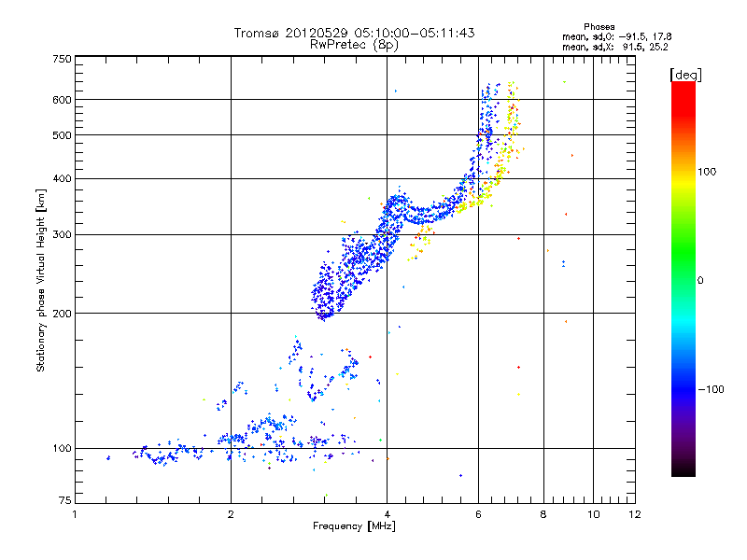This screenshot has height=560, width=747.
Task: Click the x-axis tick label '8'
Action: point(543,514)
